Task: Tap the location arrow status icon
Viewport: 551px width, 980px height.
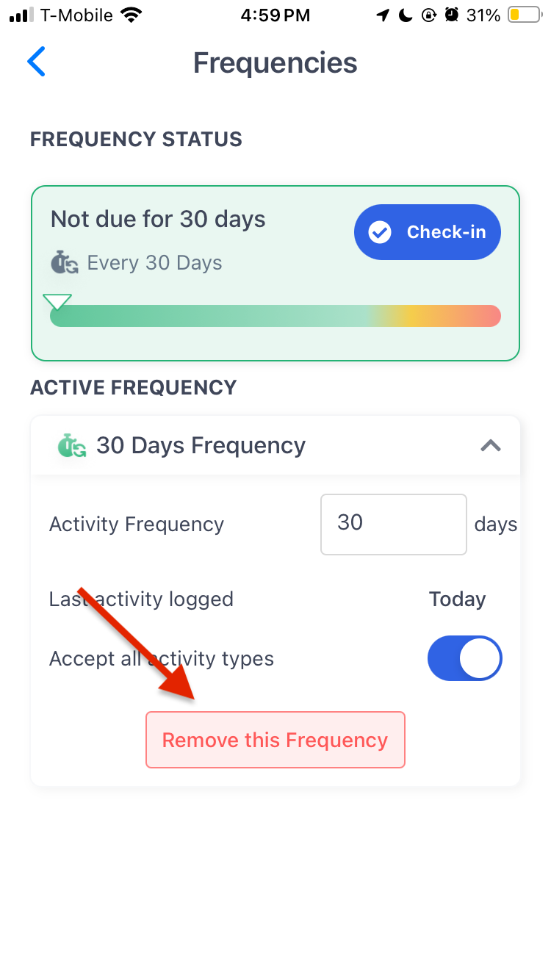Action: pos(383,15)
